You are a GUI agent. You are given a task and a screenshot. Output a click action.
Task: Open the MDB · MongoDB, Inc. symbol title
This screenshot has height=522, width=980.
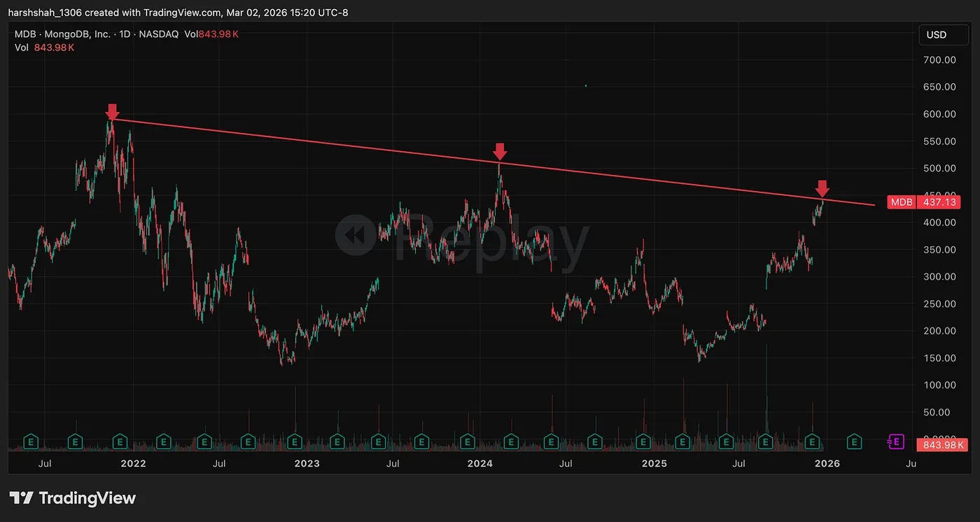[63, 34]
